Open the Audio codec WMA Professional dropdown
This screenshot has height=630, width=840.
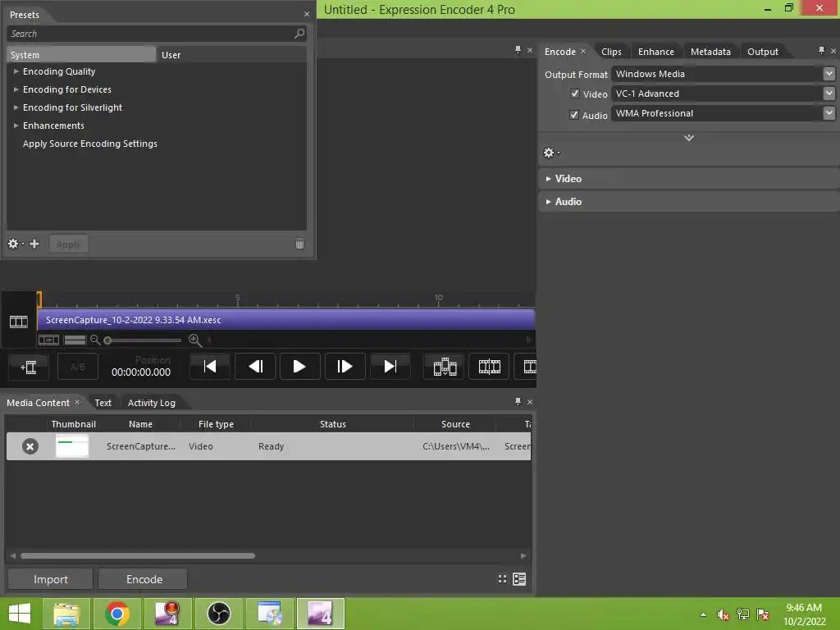pos(829,113)
